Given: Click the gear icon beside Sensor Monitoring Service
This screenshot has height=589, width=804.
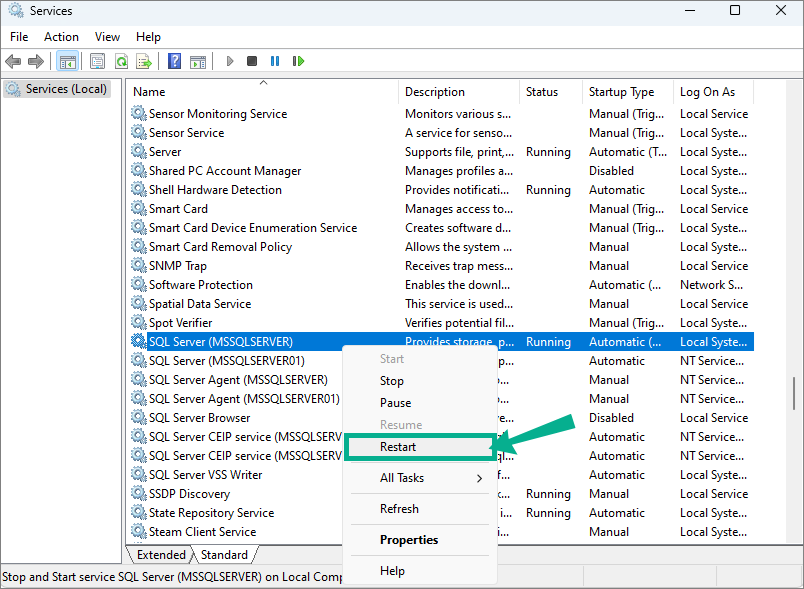Looking at the screenshot, I should (138, 113).
